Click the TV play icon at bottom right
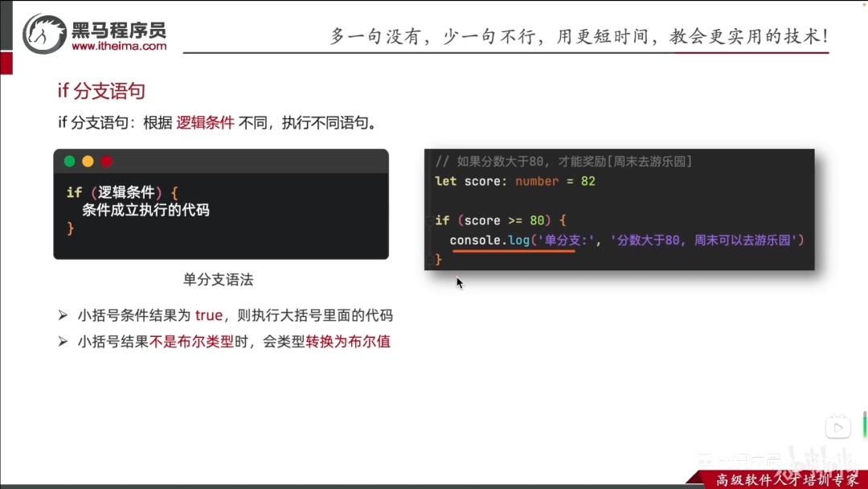868x489 pixels. [x=838, y=427]
